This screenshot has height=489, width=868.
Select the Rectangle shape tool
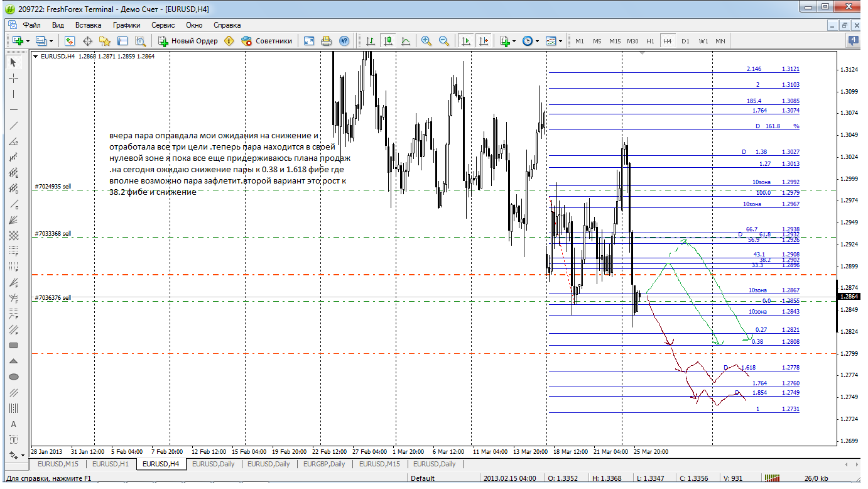coord(14,345)
